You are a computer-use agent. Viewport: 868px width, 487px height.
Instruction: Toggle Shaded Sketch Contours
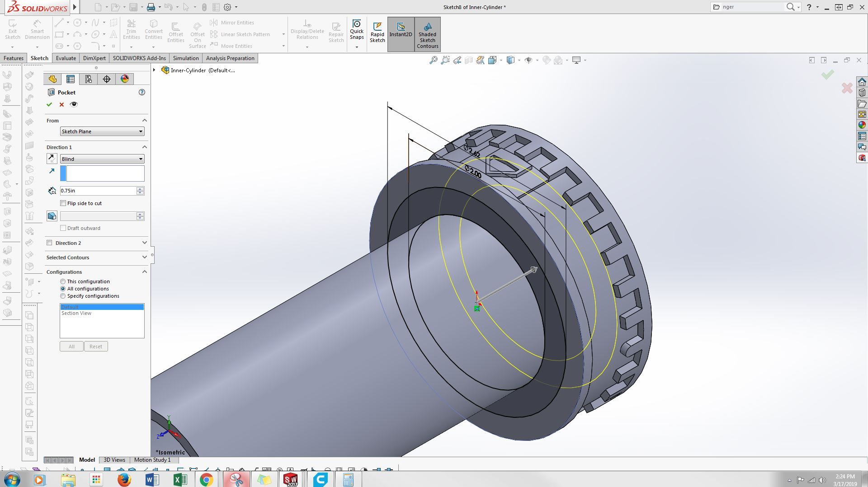pyautogui.click(x=427, y=34)
